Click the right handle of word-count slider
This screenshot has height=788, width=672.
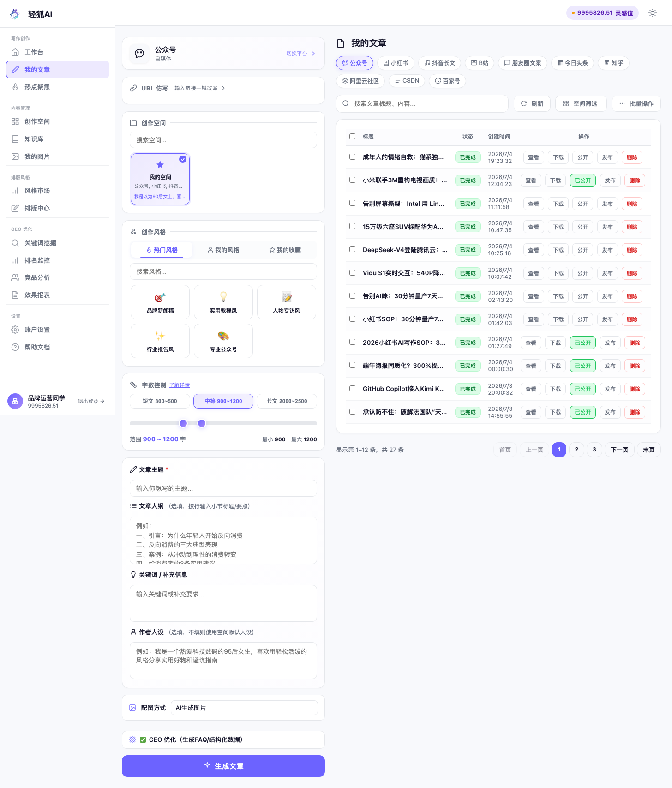pos(202,423)
